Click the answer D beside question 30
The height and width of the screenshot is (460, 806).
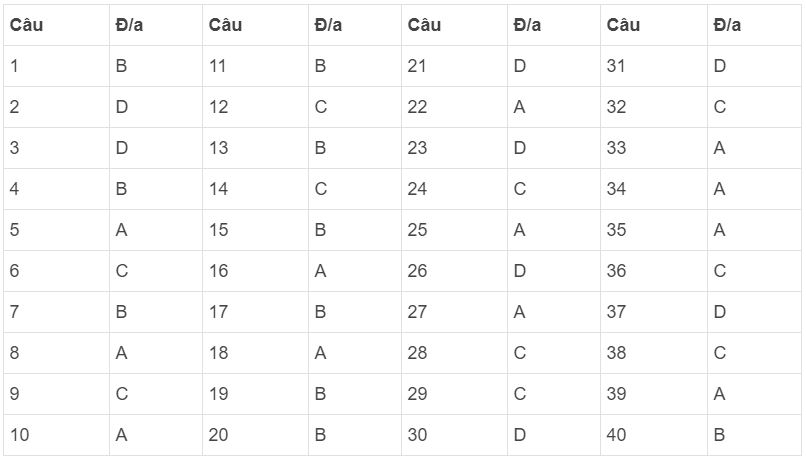pyautogui.click(x=520, y=435)
